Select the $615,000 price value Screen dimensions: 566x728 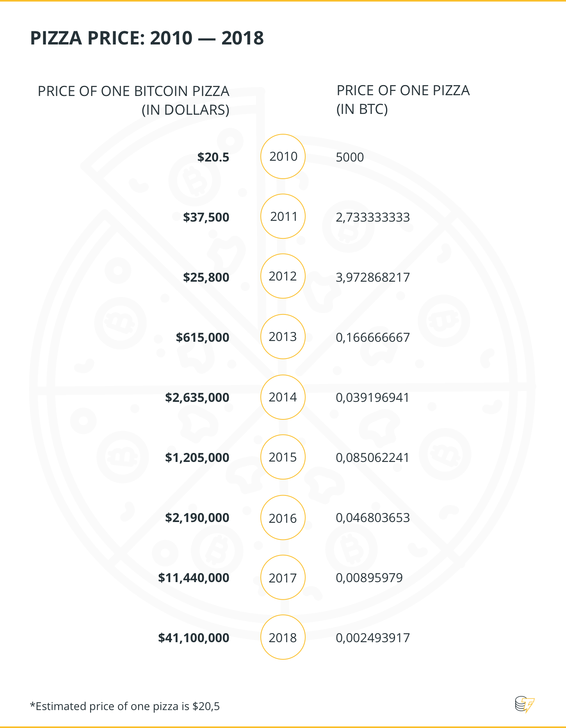(202, 337)
